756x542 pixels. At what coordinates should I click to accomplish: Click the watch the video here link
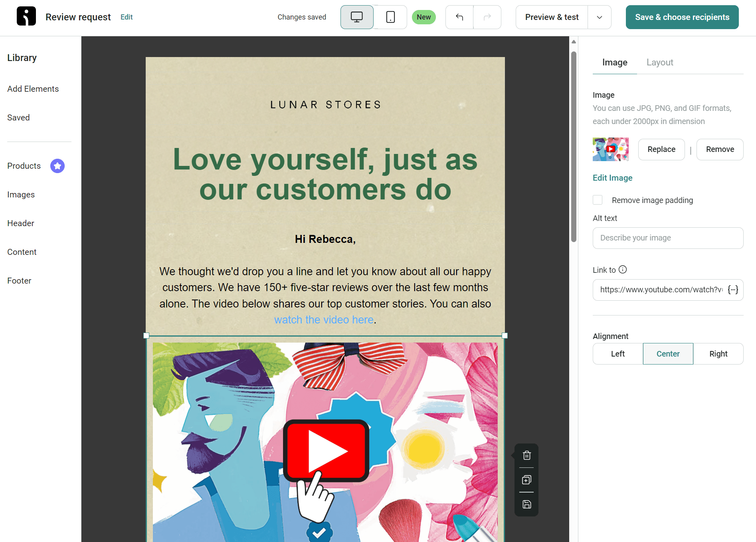point(324,320)
